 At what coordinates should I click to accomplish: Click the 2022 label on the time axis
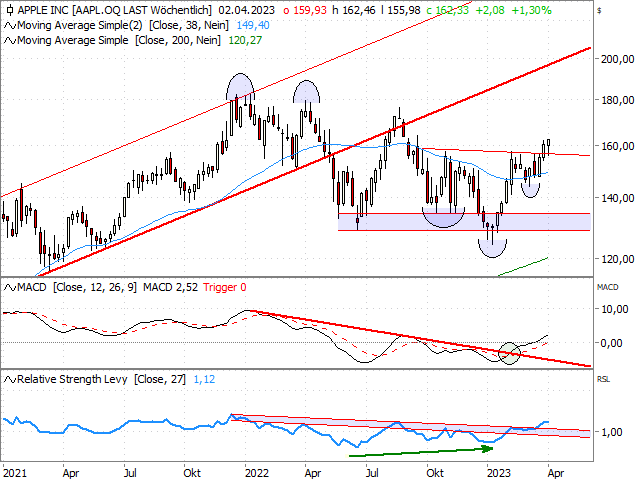(x=257, y=473)
